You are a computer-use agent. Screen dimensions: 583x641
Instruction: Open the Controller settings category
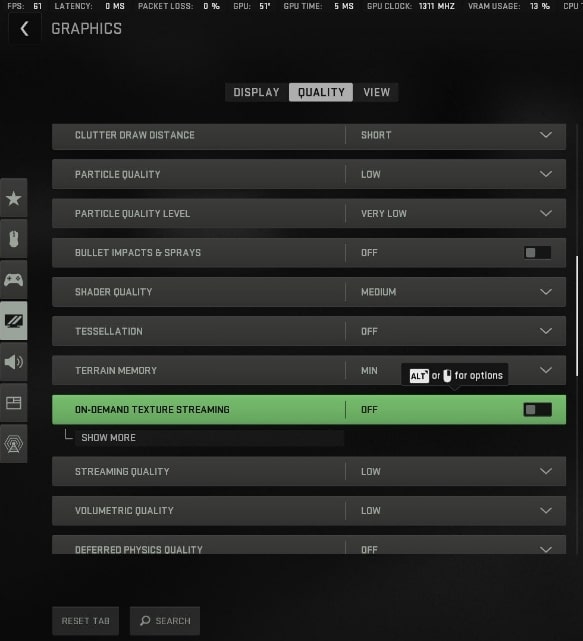(13, 280)
